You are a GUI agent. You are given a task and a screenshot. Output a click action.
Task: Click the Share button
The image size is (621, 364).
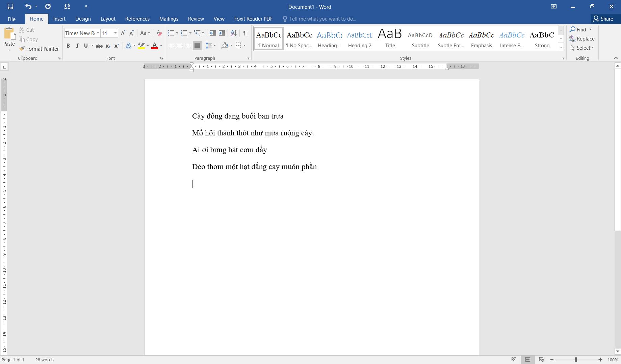[x=603, y=19]
